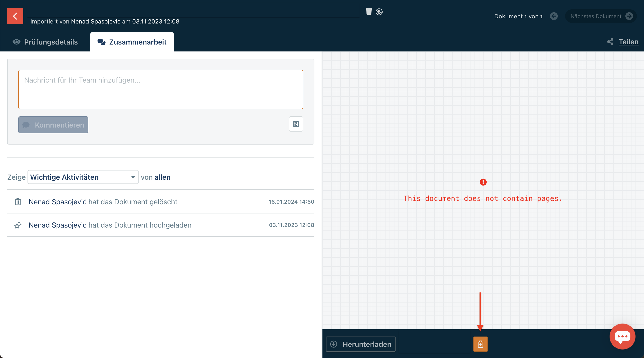644x358 pixels.
Task: Click the red back arrow at top left
Action: (x=15, y=16)
